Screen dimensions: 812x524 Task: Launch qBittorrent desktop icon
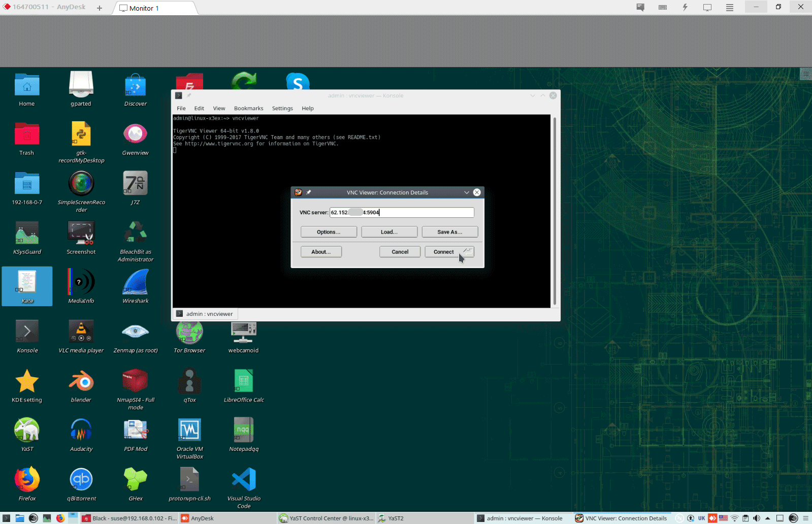point(81,484)
